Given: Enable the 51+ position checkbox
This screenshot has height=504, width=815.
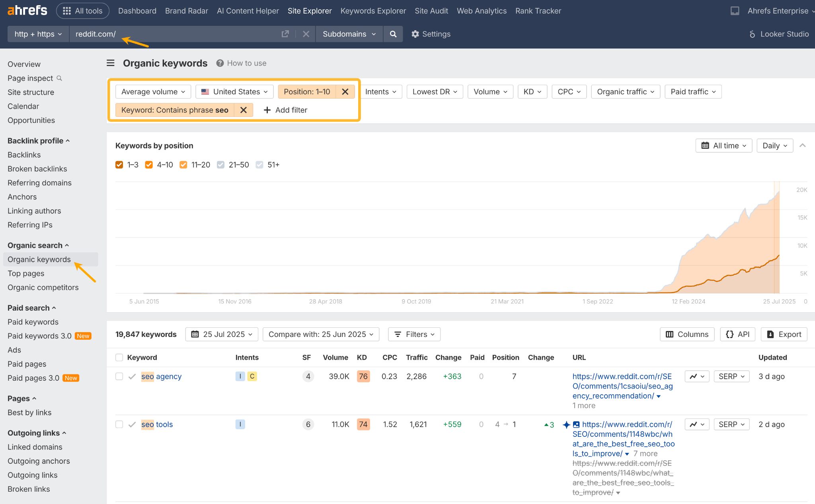Looking at the screenshot, I should pos(260,164).
